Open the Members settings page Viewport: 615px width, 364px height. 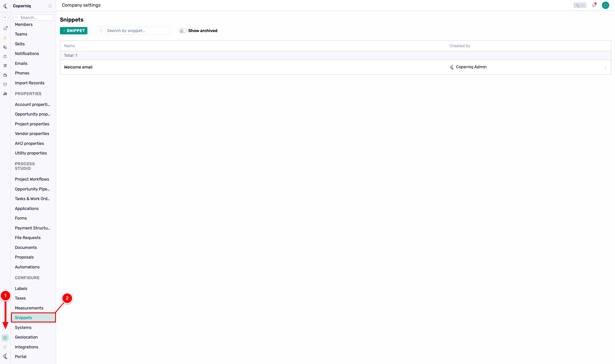tap(24, 25)
